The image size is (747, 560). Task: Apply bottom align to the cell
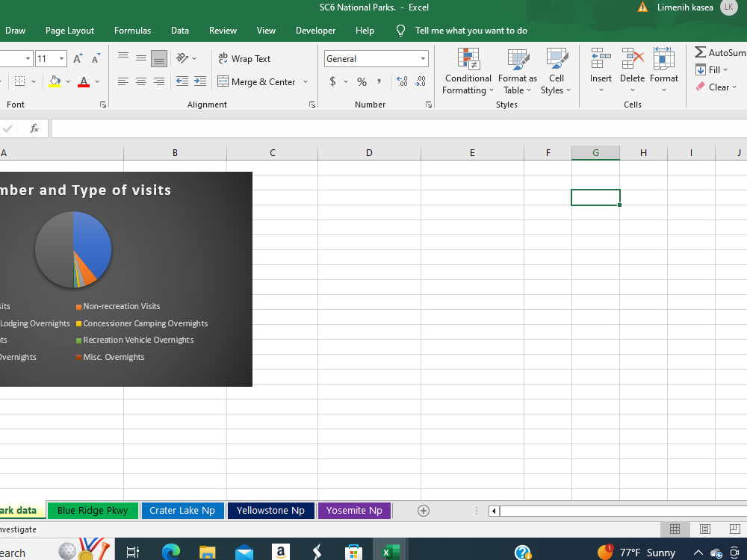(159, 58)
